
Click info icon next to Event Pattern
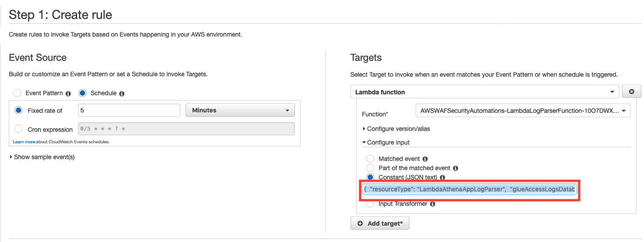(x=68, y=93)
